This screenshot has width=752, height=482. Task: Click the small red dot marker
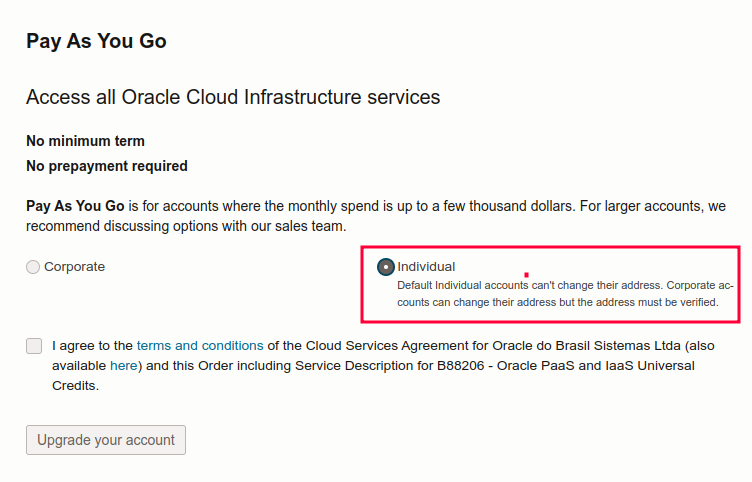527,275
